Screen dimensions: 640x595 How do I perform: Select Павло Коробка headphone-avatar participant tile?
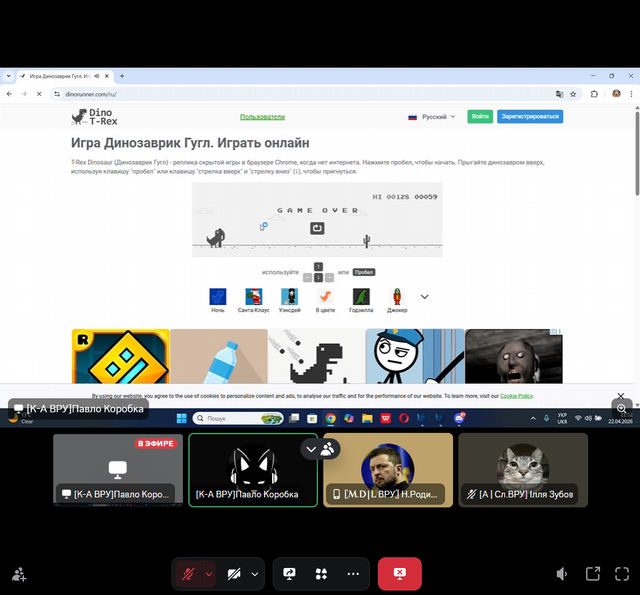pyautogui.click(x=253, y=470)
